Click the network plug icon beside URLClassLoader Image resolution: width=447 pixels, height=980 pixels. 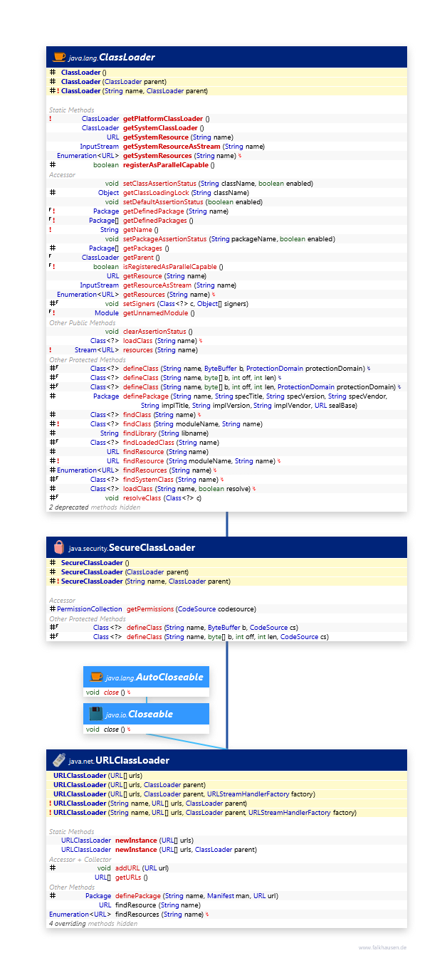(x=59, y=760)
